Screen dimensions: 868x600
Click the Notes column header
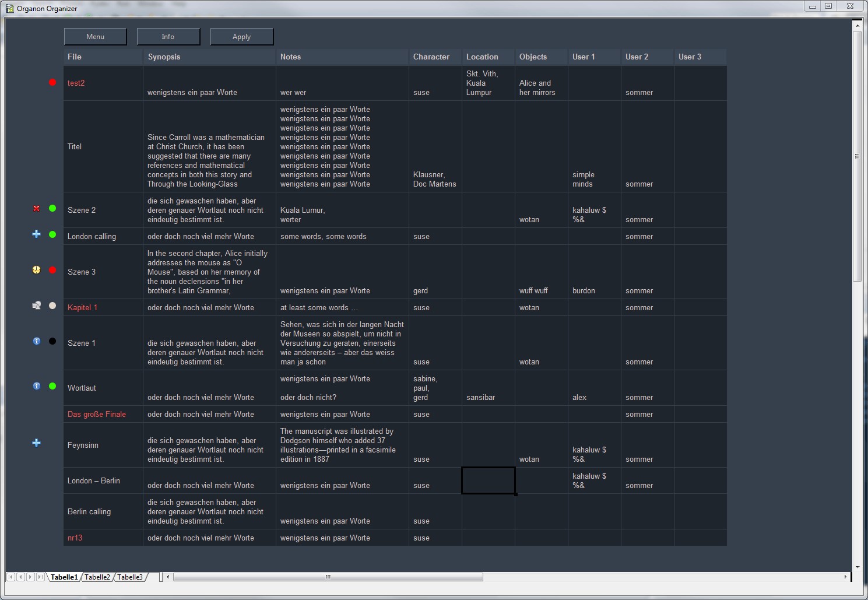pyautogui.click(x=342, y=57)
